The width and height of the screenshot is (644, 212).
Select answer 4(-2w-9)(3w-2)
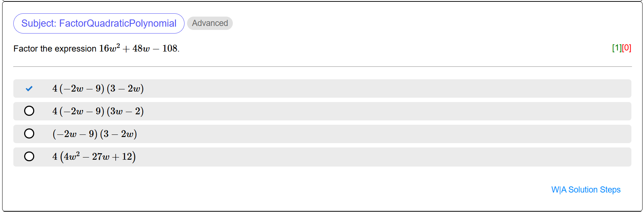click(98, 111)
